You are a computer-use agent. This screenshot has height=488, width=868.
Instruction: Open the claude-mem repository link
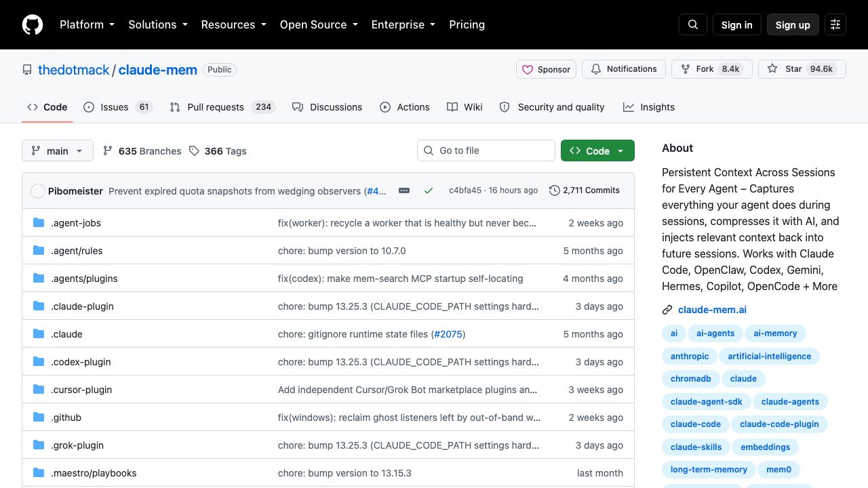(157, 70)
